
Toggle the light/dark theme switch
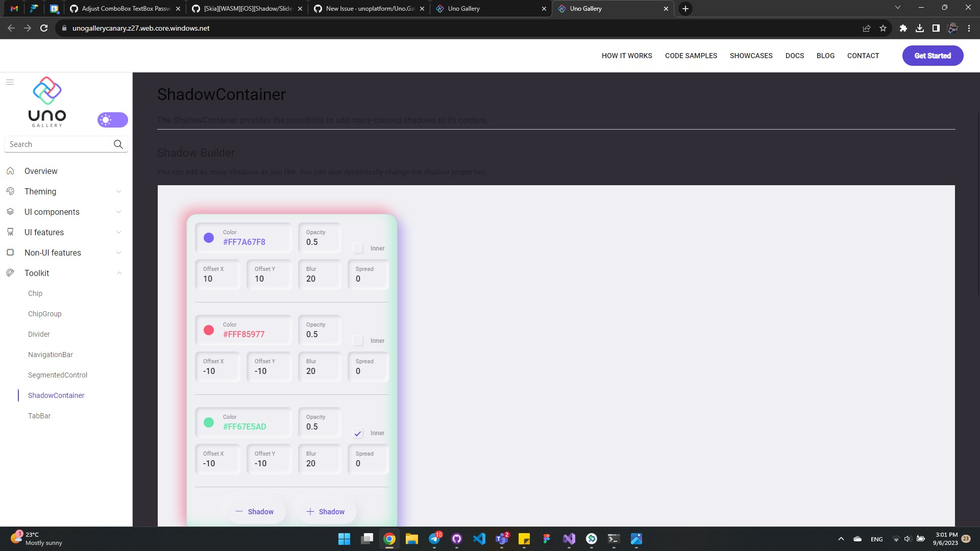[x=112, y=120]
